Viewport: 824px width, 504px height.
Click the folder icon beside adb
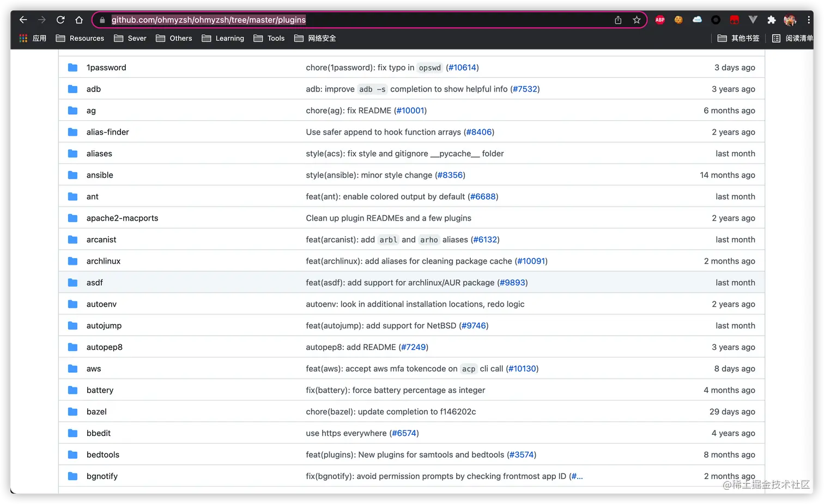[72, 89]
